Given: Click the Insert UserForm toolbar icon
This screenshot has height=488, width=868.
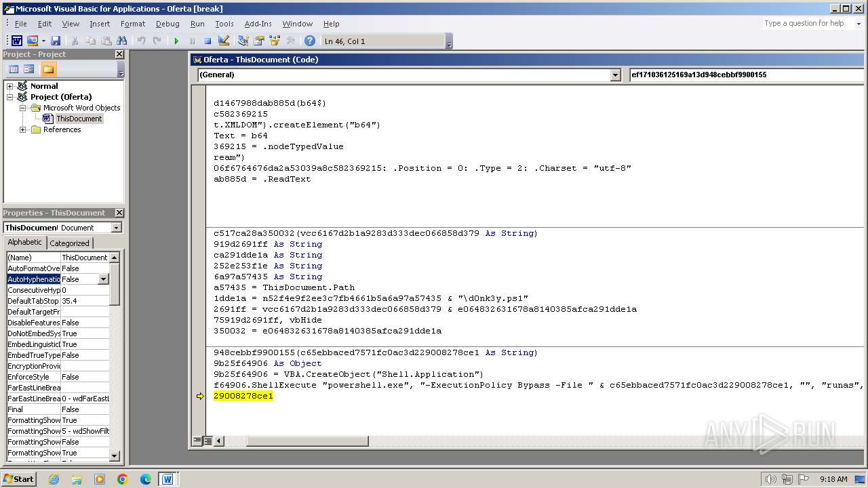Looking at the screenshot, I should [32, 41].
